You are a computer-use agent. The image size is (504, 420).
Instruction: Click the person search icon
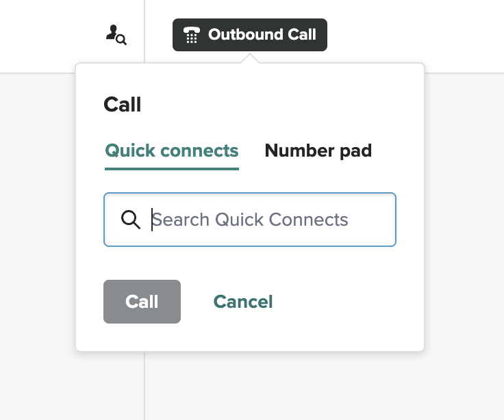click(116, 34)
